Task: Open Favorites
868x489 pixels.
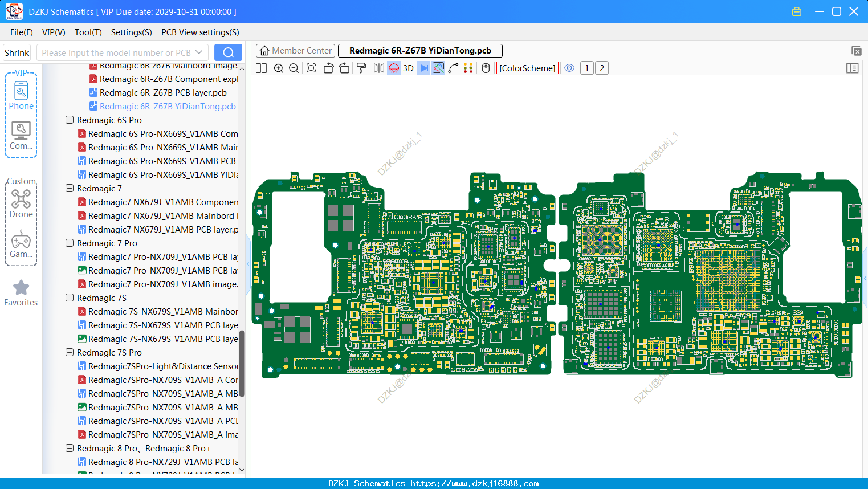Action: (21, 293)
